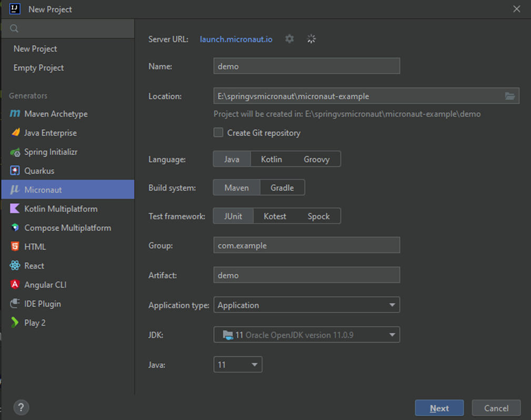Click the Micronaut mu icon
This screenshot has width=531, height=420.
[x=15, y=189]
